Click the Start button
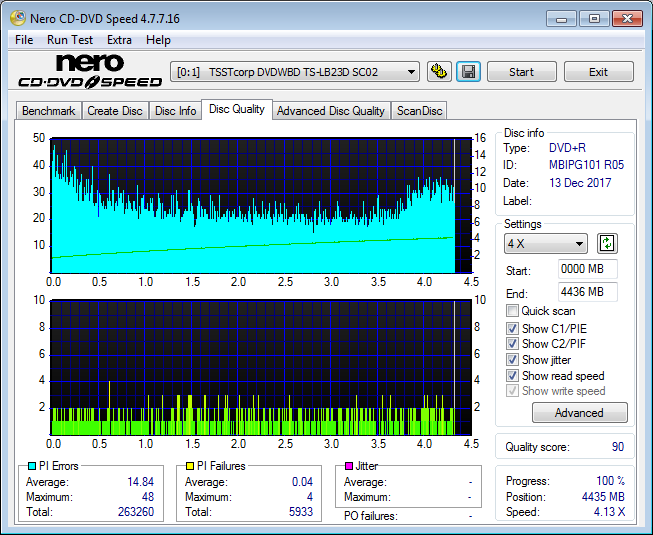The width and height of the screenshot is (653, 535). tap(521, 72)
